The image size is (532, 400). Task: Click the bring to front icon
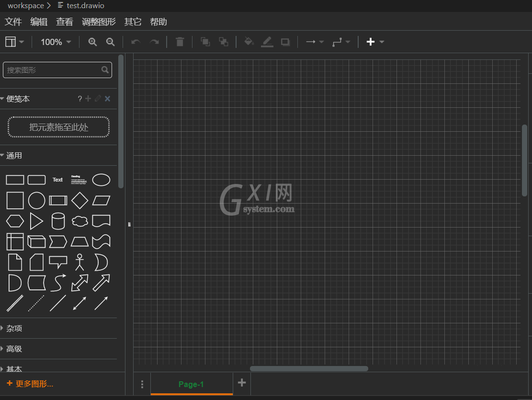click(x=205, y=42)
